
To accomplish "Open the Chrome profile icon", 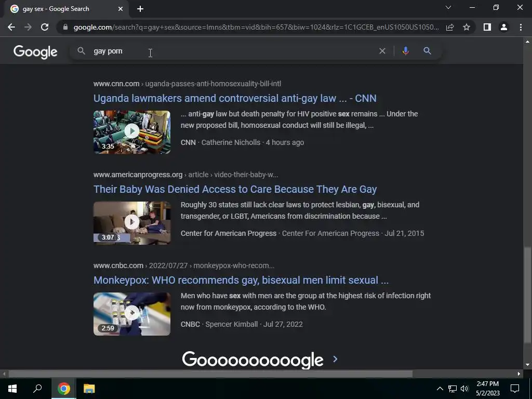I will click(504, 27).
